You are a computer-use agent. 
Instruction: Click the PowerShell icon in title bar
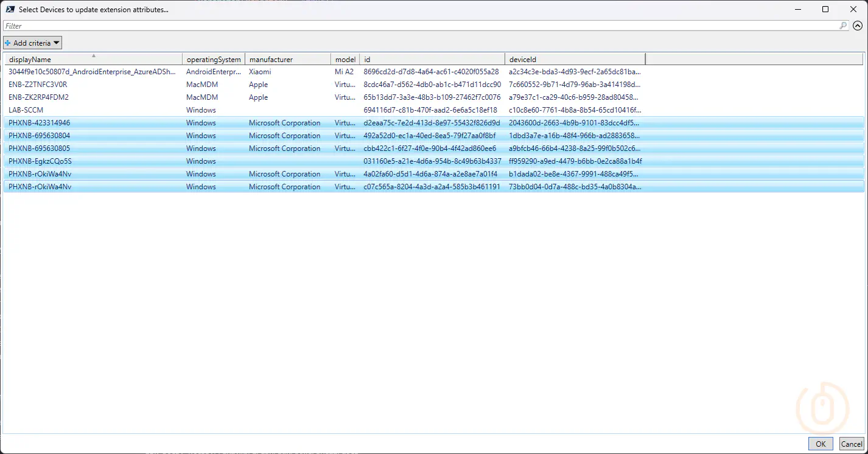pos(10,9)
